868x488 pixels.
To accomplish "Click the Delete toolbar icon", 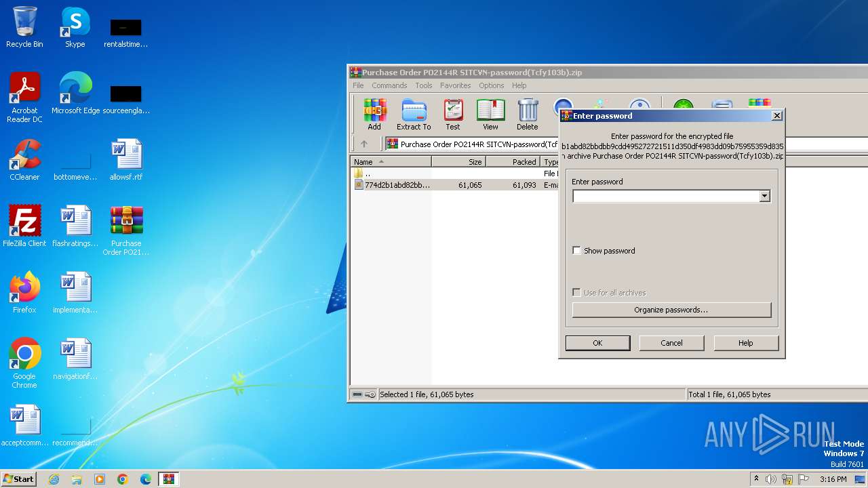I will click(528, 114).
